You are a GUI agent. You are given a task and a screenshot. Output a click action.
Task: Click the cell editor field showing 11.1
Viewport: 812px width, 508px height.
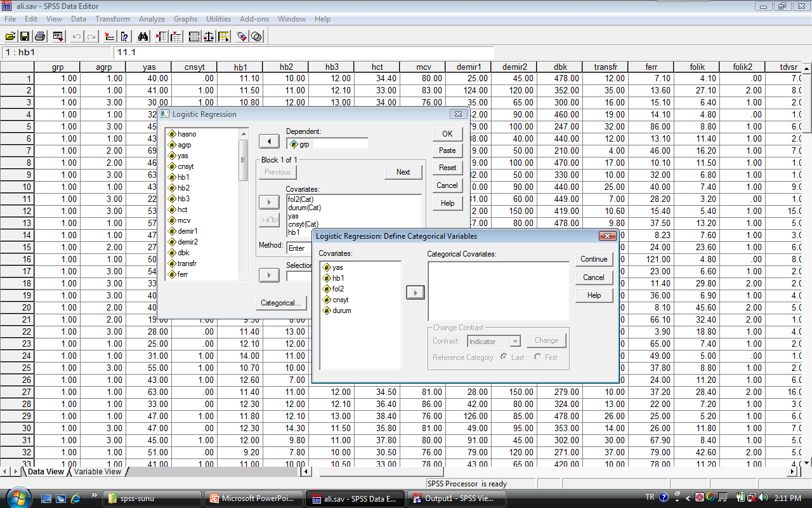(x=304, y=53)
